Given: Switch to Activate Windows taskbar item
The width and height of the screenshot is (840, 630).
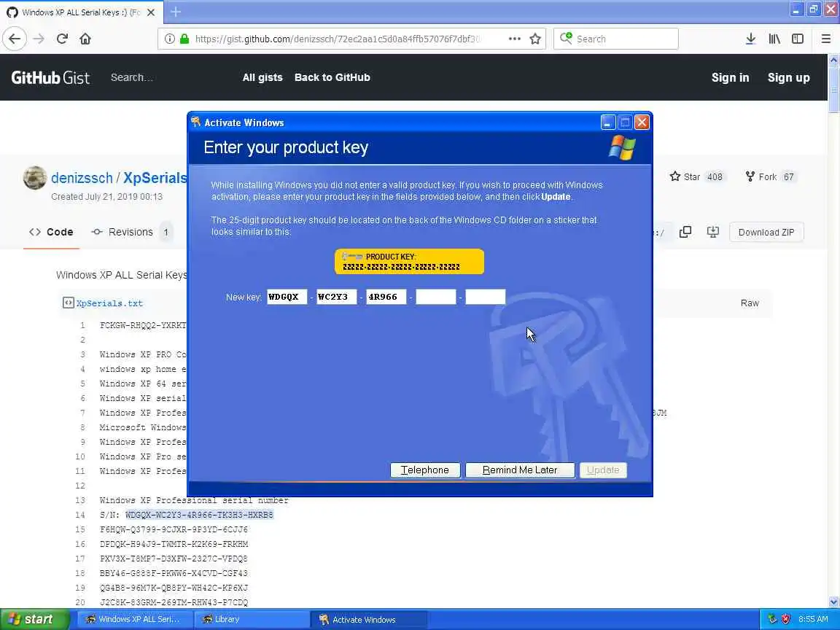Looking at the screenshot, I should pyautogui.click(x=369, y=619).
